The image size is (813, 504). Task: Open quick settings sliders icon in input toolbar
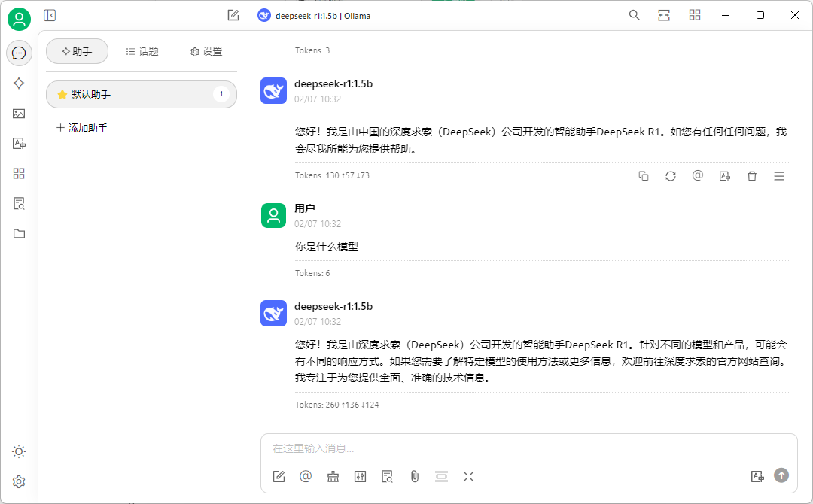click(360, 477)
